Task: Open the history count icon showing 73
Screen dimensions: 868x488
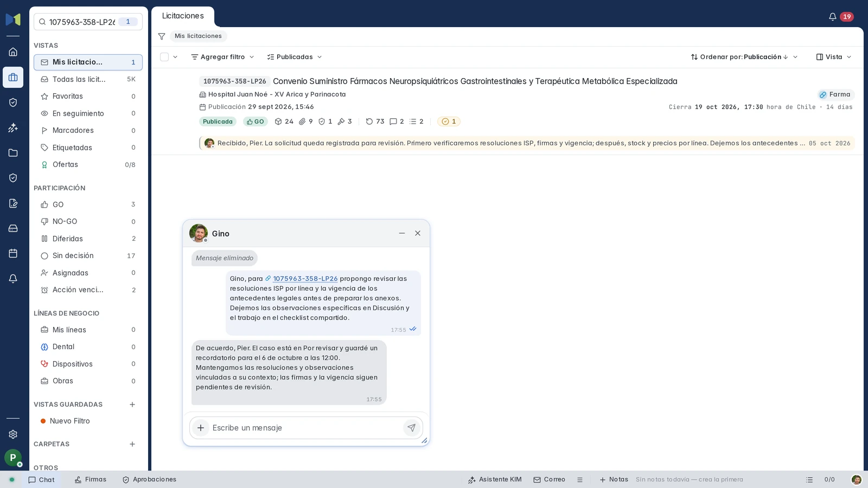Action: (x=375, y=121)
